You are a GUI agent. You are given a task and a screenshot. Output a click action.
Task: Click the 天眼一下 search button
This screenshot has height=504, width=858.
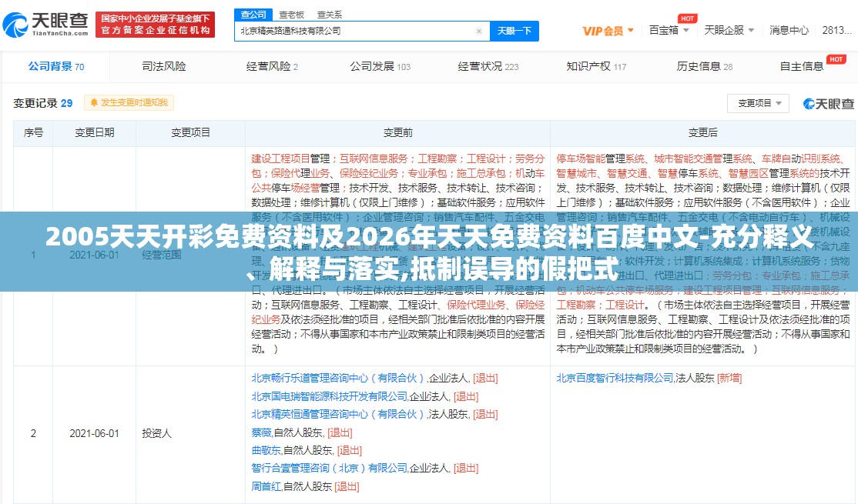point(514,31)
